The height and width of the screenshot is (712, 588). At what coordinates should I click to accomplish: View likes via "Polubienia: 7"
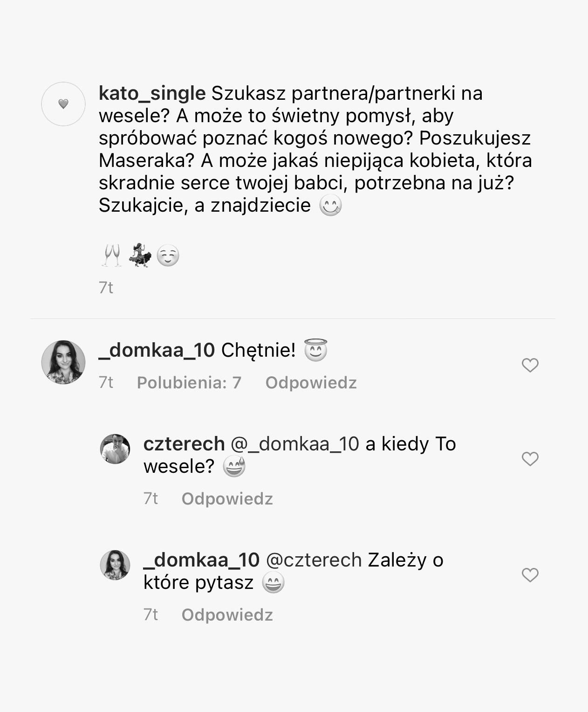tap(189, 383)
